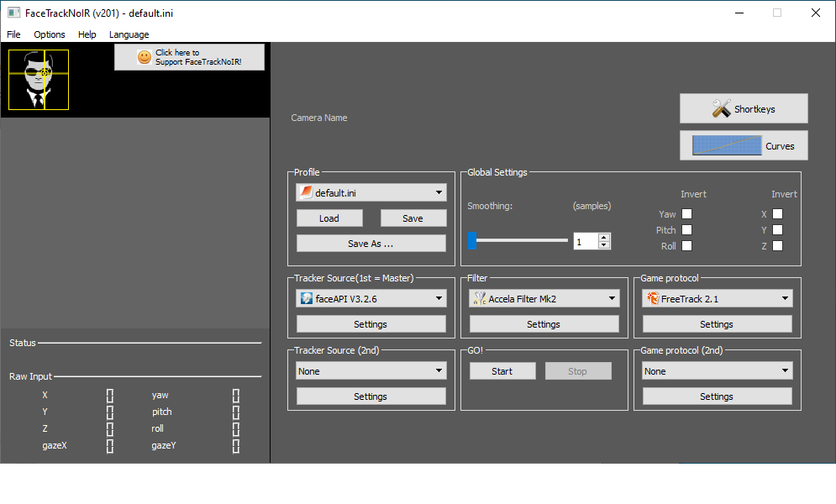Image resolution: width=836 pixels, height=504 pixels.
Task: Click the Smoothing samples value field
Action: [586, 241]
